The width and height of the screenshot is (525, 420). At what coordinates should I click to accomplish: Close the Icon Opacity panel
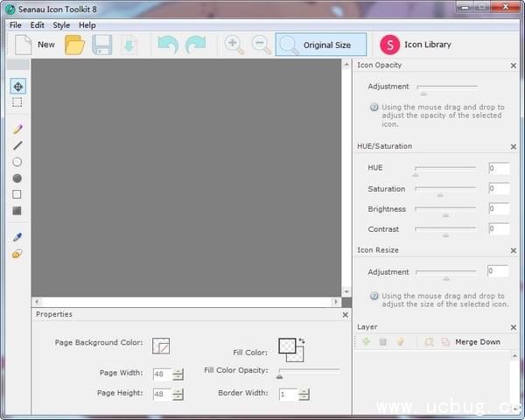pos(514,66)
